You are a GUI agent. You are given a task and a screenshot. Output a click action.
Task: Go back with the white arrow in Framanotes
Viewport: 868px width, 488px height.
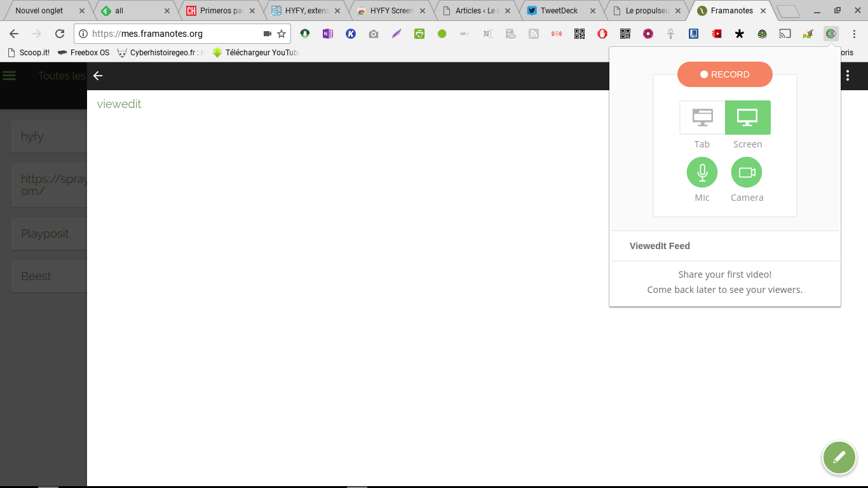tap(98, 76)
